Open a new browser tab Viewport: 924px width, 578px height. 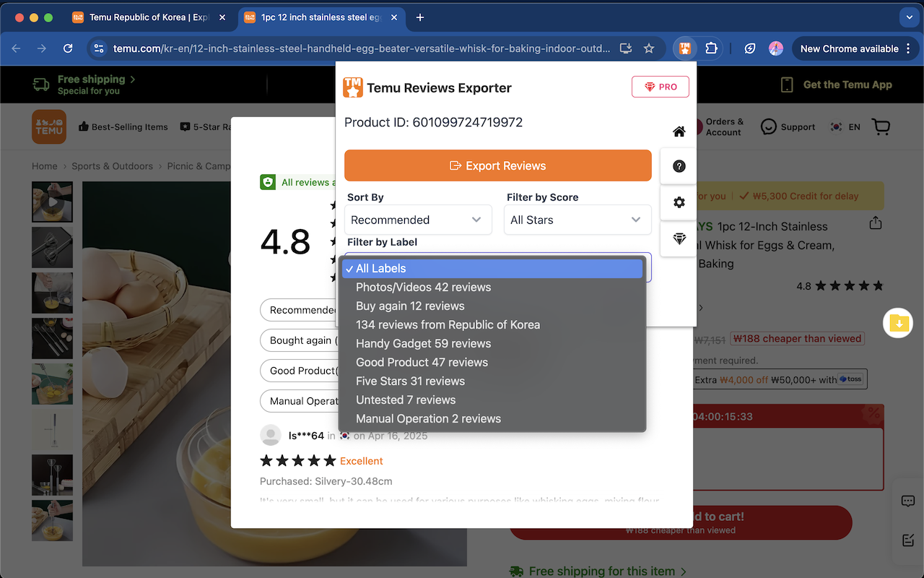click(x=420, y=17)
